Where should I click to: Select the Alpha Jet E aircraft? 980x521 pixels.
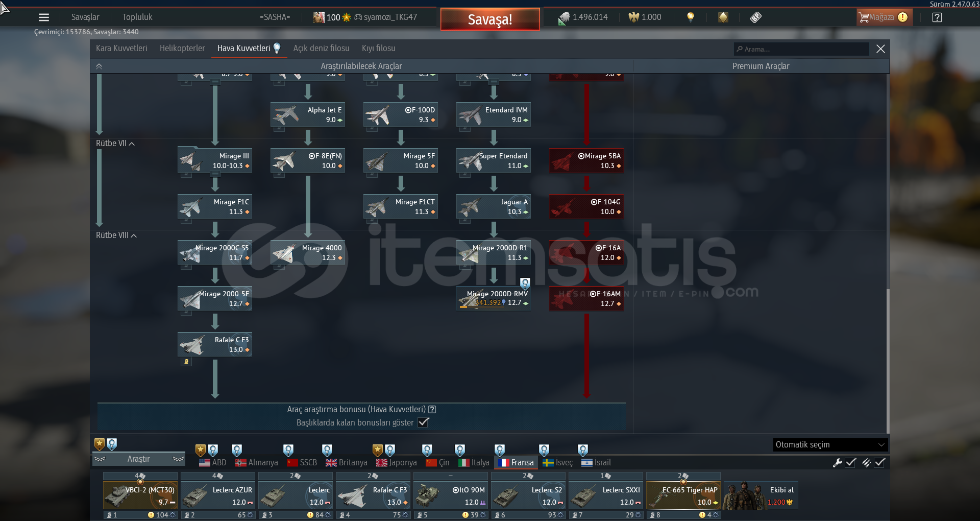[x=308, y=115]
